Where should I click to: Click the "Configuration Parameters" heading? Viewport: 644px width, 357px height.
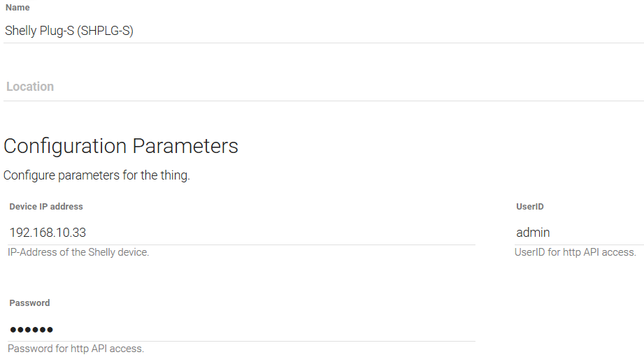[x=121, y=146]
